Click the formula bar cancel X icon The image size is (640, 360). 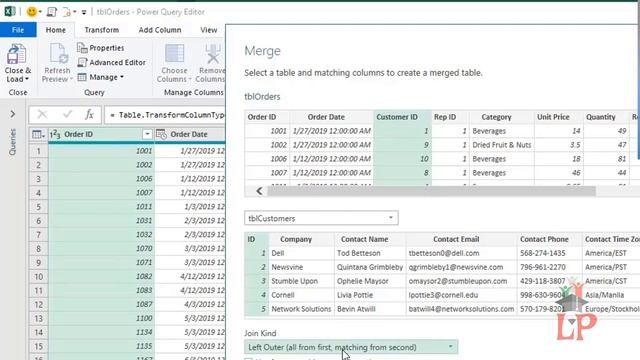click(x=42, y=115)
